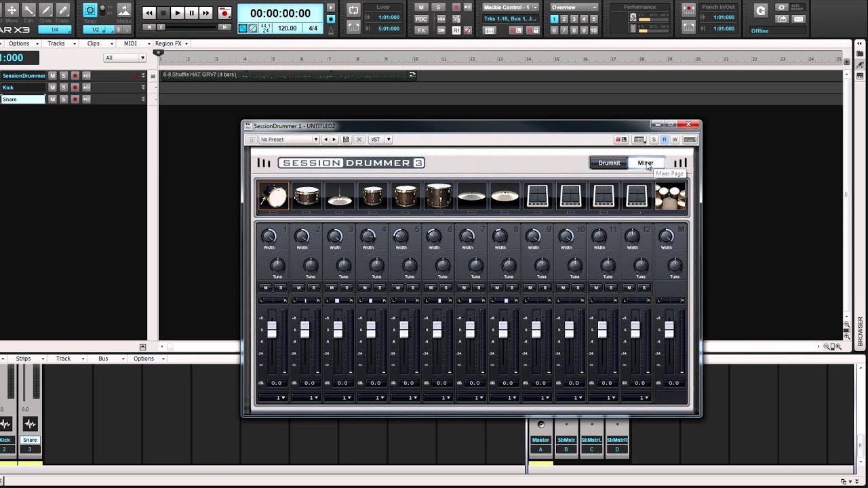Solo the Kick track
868x488 pixels.
[63, 87]
